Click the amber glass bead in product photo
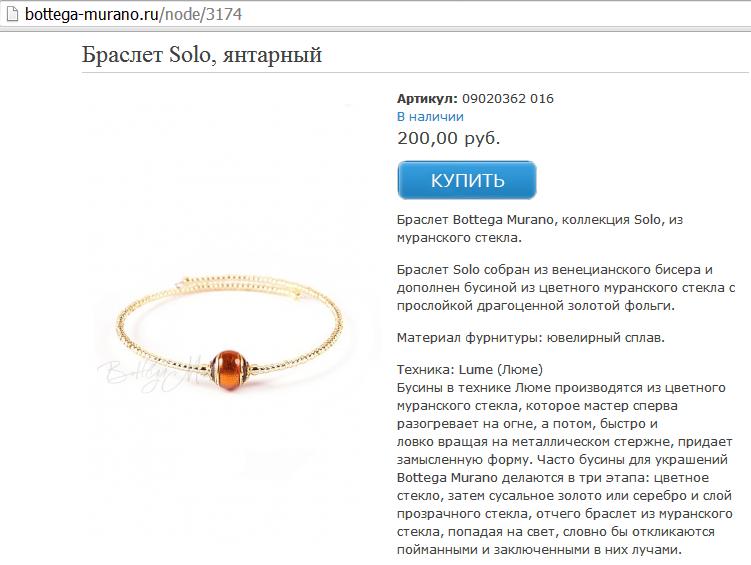 point(229,371)
